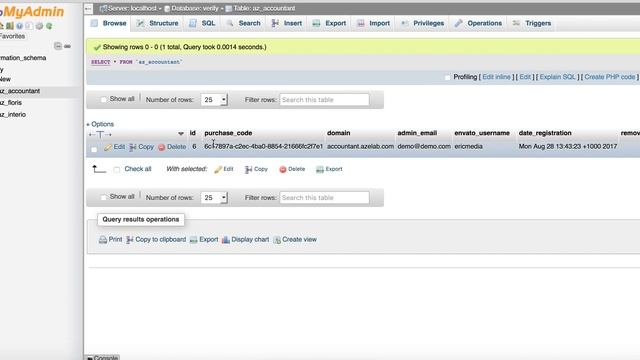Open the Triggers tab
The height and width of the screenshot is (360, 640).
532,23
